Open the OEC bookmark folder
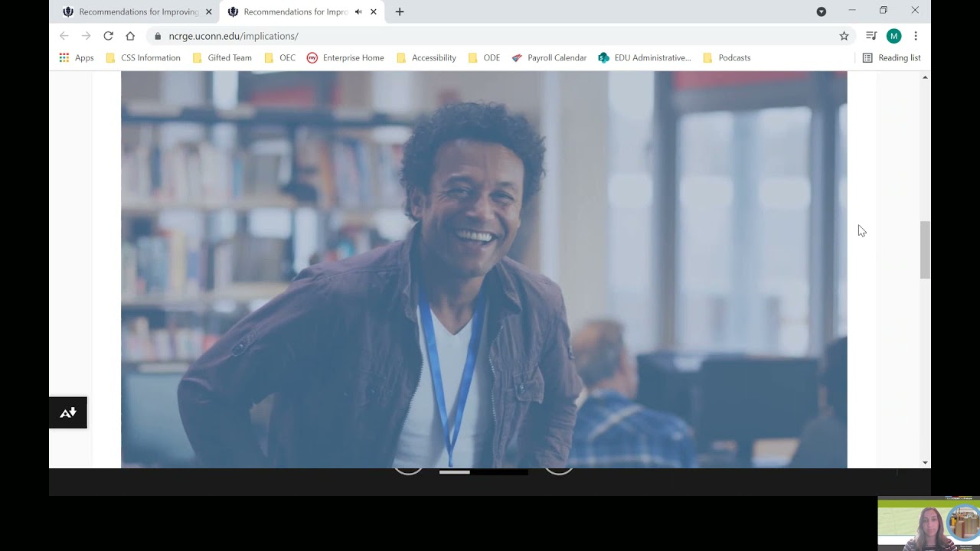This screenshot has height=551, width=980. coord(279,57)
